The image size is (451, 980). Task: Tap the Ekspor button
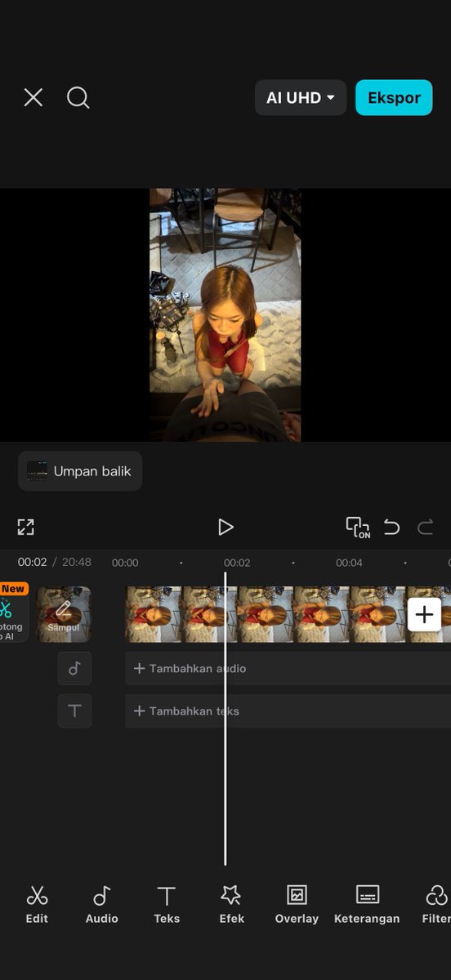tap(394, 98)
